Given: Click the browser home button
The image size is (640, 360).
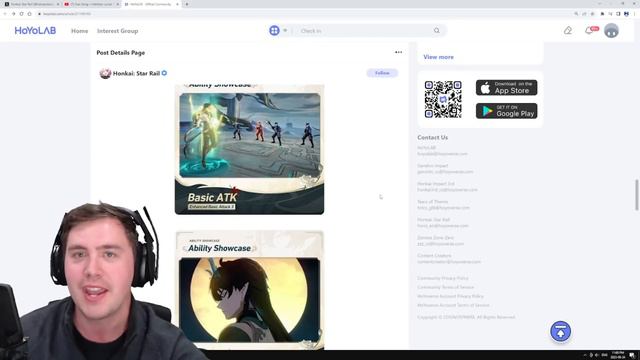Looking at the screenshot, I should click(29, 14).
